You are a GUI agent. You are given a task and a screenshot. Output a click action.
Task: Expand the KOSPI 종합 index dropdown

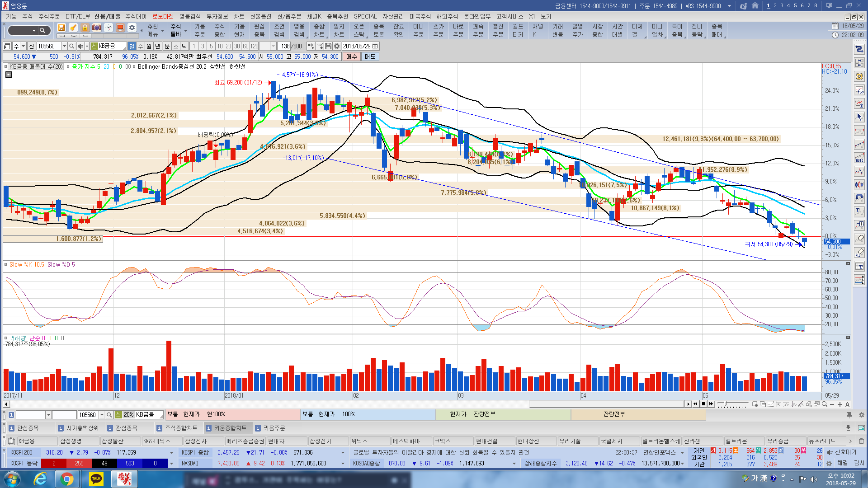343,452
